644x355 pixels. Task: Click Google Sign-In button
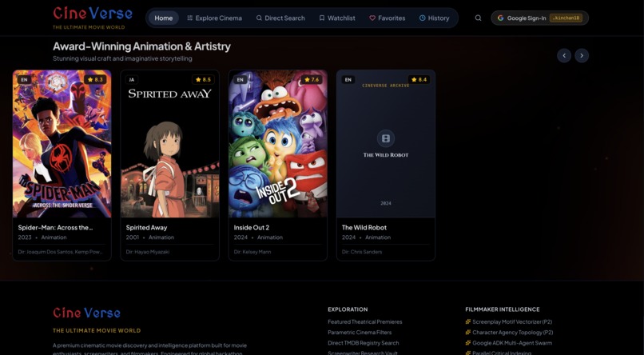point(539,18)
